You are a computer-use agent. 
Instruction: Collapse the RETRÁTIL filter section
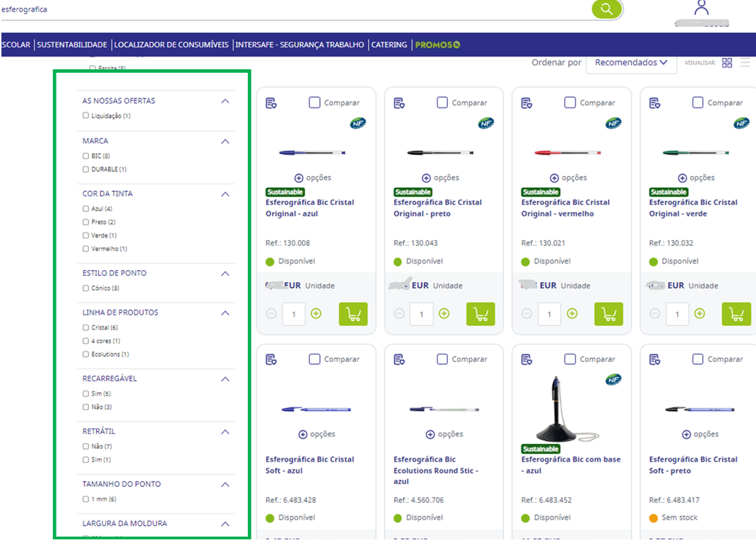coord(225,432)
